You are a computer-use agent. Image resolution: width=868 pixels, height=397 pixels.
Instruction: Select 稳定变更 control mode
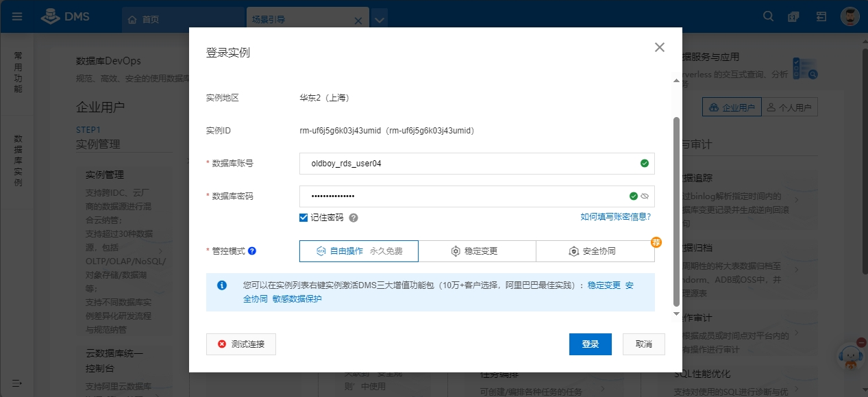[477, 251]
